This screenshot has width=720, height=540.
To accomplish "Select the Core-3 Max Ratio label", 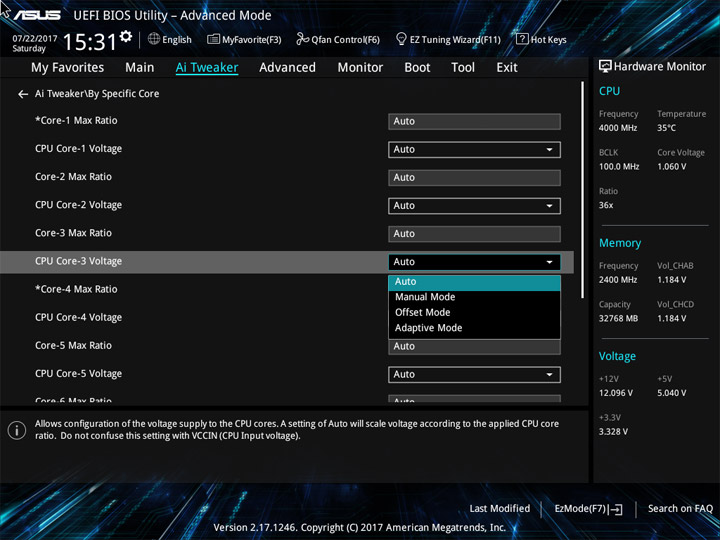I will click(73, 233).
